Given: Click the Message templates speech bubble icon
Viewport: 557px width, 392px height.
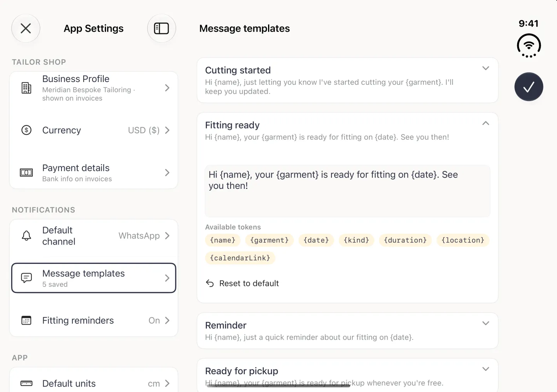Looking at the screenshot, I should point(26,278).
